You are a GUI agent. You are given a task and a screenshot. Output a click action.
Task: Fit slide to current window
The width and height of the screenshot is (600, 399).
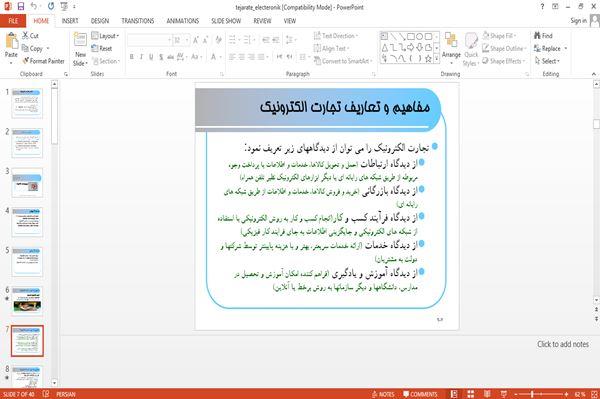(x=594, y=394)
